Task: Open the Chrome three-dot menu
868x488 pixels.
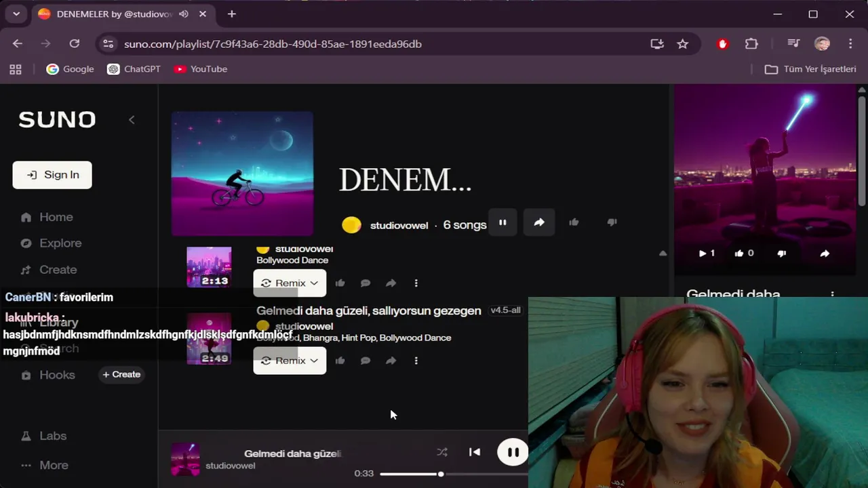Action: point(850,44)
